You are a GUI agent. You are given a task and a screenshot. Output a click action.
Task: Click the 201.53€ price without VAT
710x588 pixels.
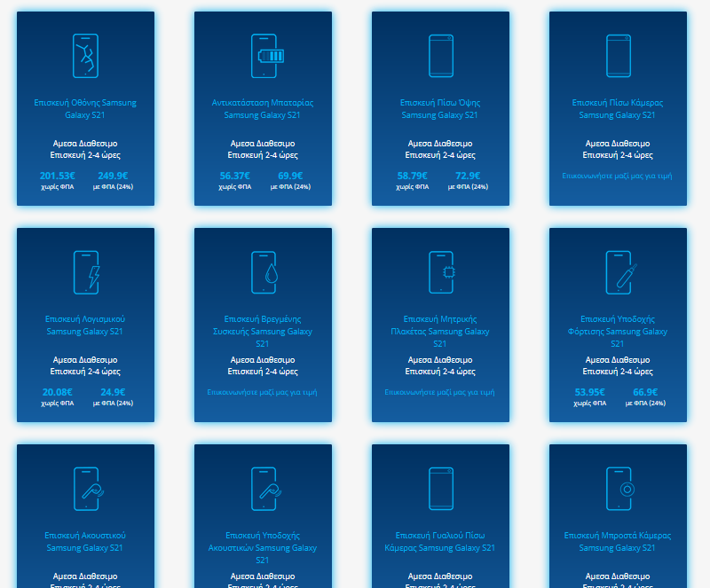58,176
